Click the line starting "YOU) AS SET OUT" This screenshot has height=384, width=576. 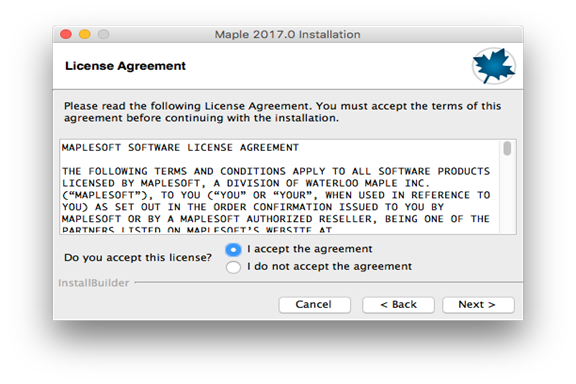253,207
